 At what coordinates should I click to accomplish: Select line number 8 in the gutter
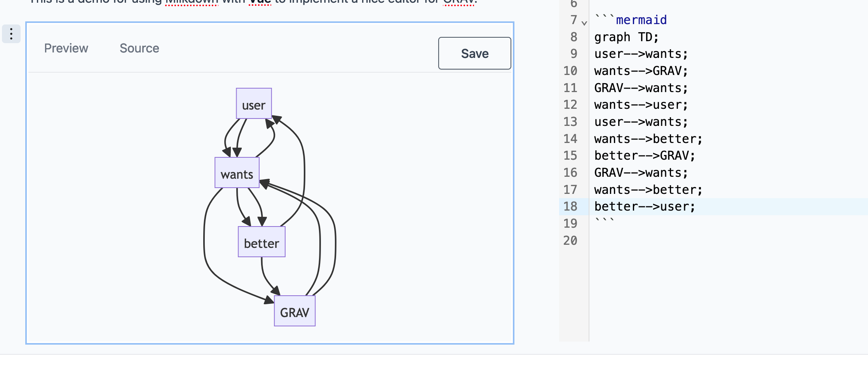(x=574, y=37)
